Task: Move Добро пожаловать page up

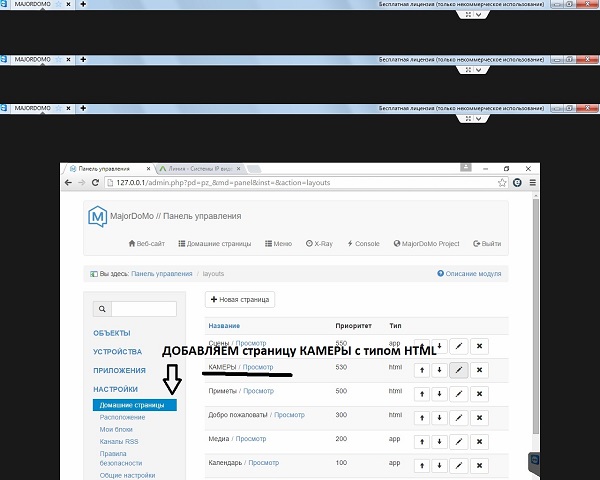Action: click(422, 418)
